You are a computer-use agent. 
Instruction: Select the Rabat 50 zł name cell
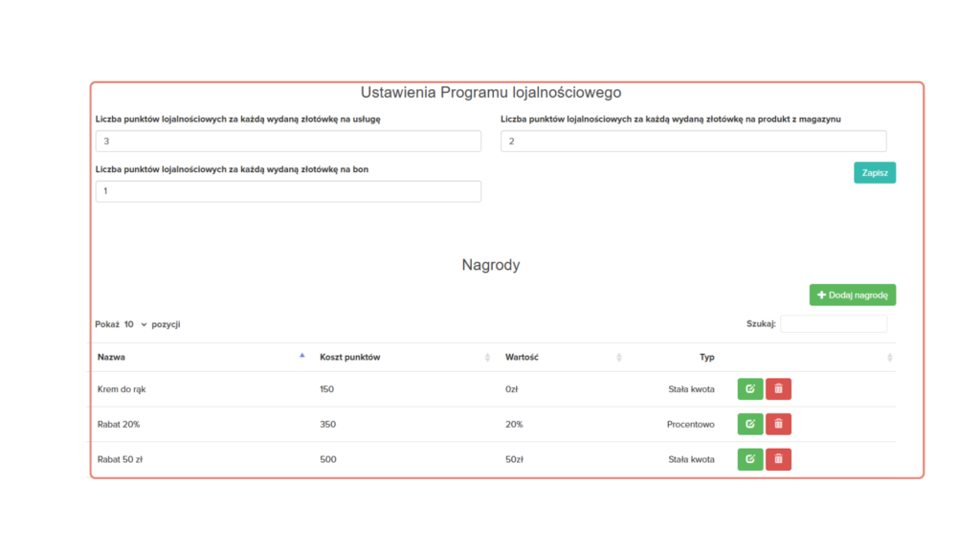click(x=120, y=459)
